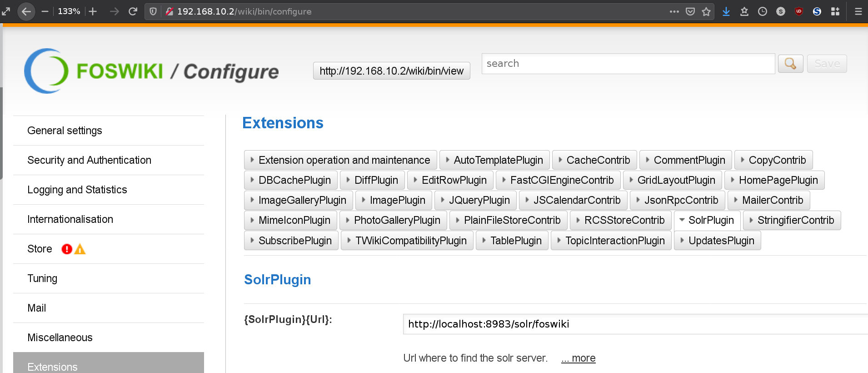Expand the TopicInteractionPlugin section
The image size is (868, 373).
coord(611,241)
